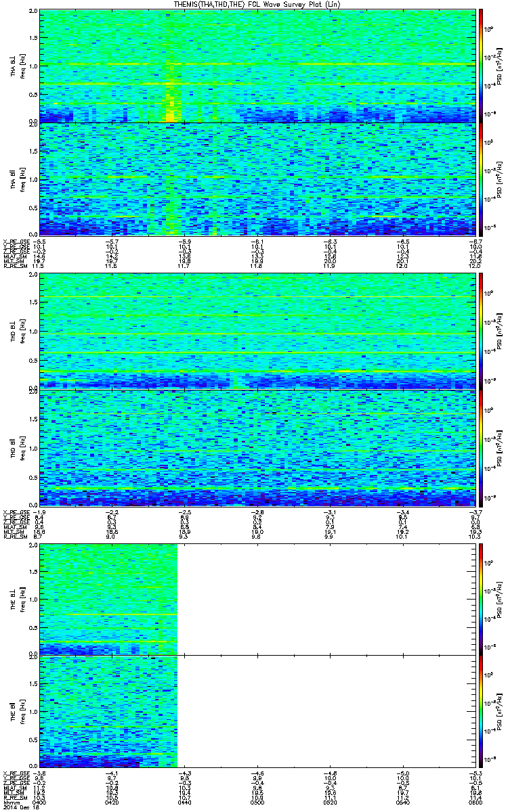The height and width of the screenshot is (812, 508).
Task: Click the THD B⊥ freq [Hz] axis label
Action: 18,331
